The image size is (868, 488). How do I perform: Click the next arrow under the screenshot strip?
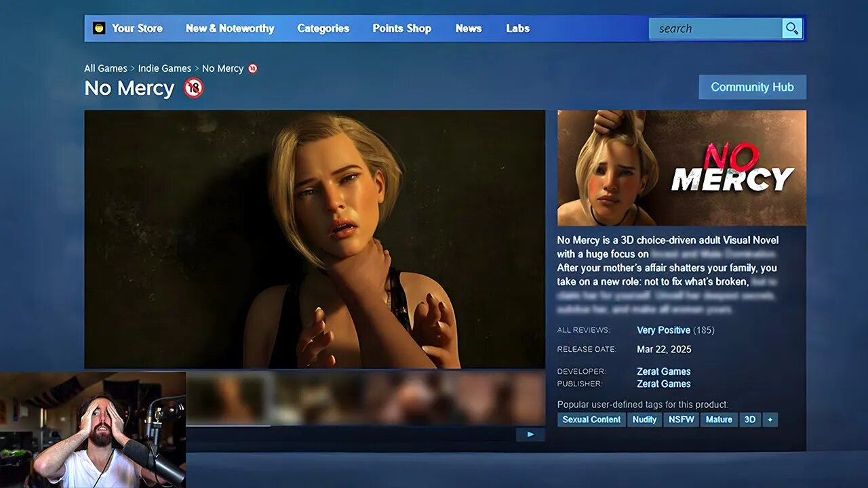click(530, 434)
